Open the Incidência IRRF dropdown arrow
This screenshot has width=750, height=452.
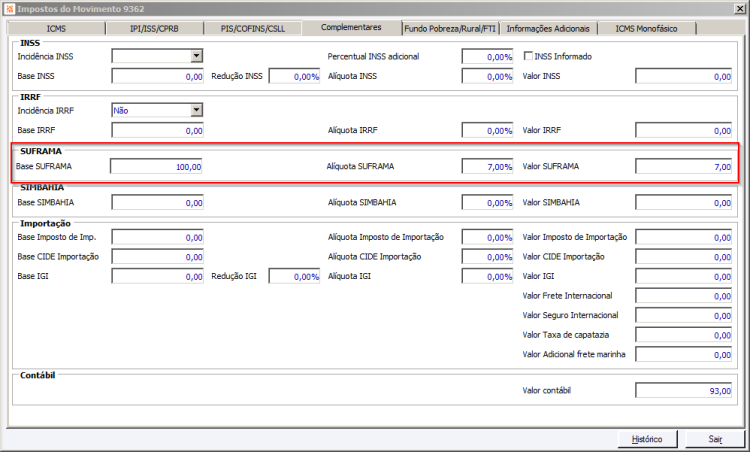point(196,110)
